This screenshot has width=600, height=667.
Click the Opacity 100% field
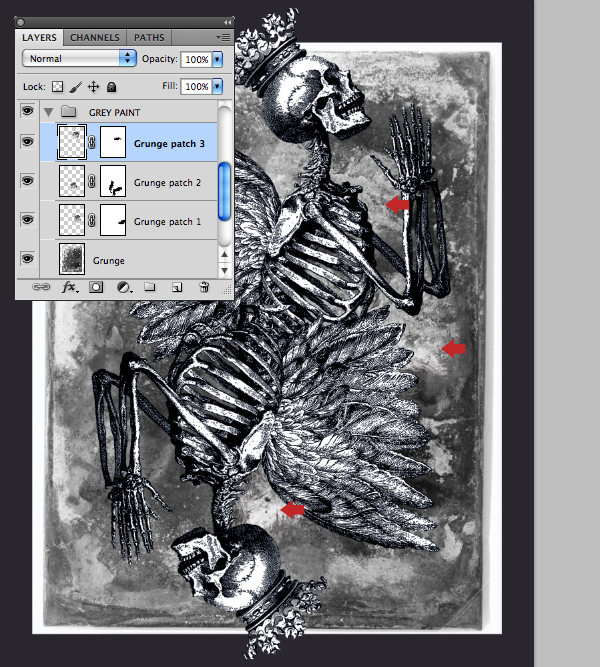coord(196,59)
